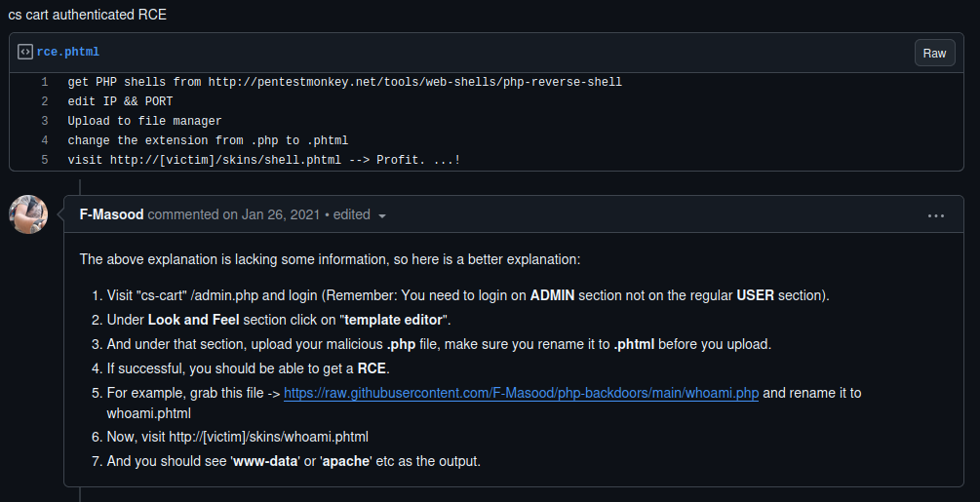This screenshot has width=980, height=502.
Task: Open the comment options ellipsis menu
Action: coord(935,215)
